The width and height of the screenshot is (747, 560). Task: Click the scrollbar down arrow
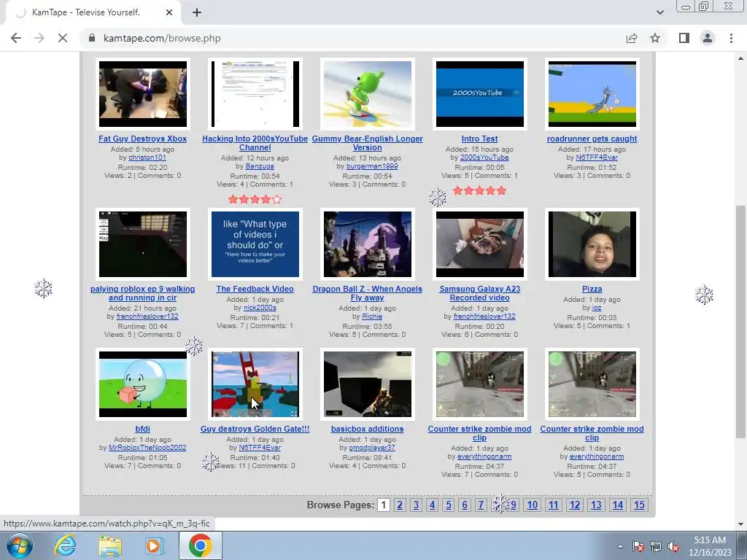coord(741,524)
